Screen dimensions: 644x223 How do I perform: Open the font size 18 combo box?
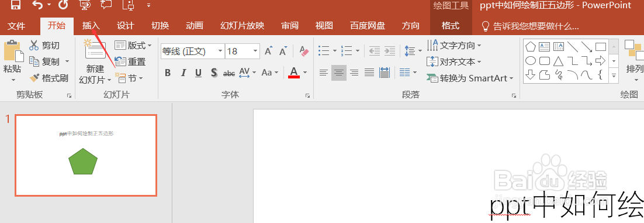point(243,52)
